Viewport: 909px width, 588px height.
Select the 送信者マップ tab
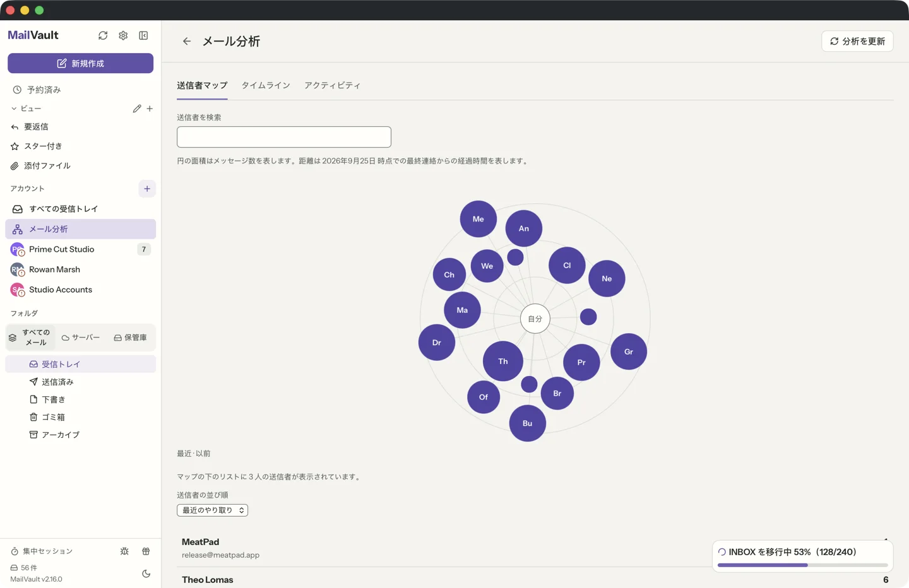pos(202,85)
